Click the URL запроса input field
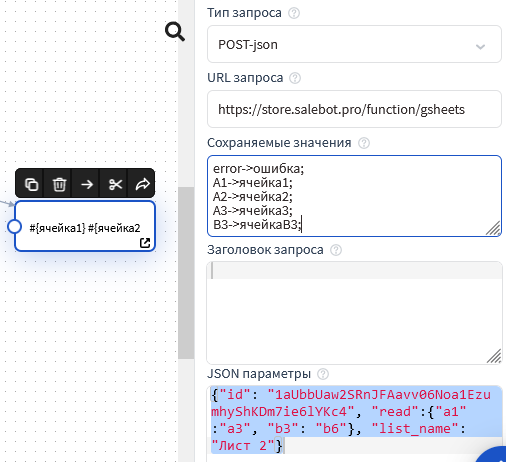 point(354,109)
